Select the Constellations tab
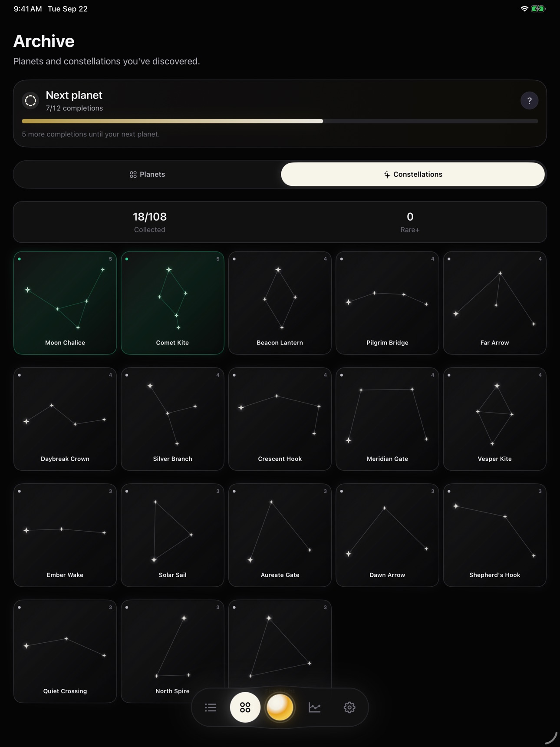This screenshot has width=560, height=747. pos(413,174)
